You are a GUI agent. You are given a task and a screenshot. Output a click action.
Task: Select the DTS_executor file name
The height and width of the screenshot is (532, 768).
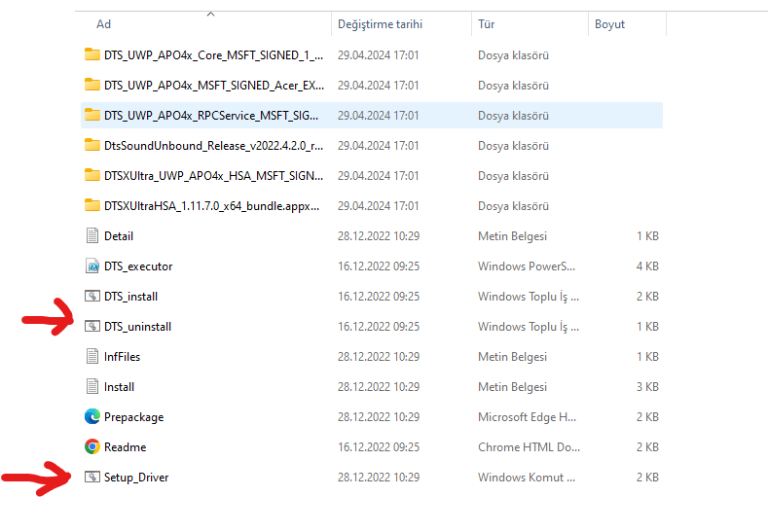tap(138, 266)
